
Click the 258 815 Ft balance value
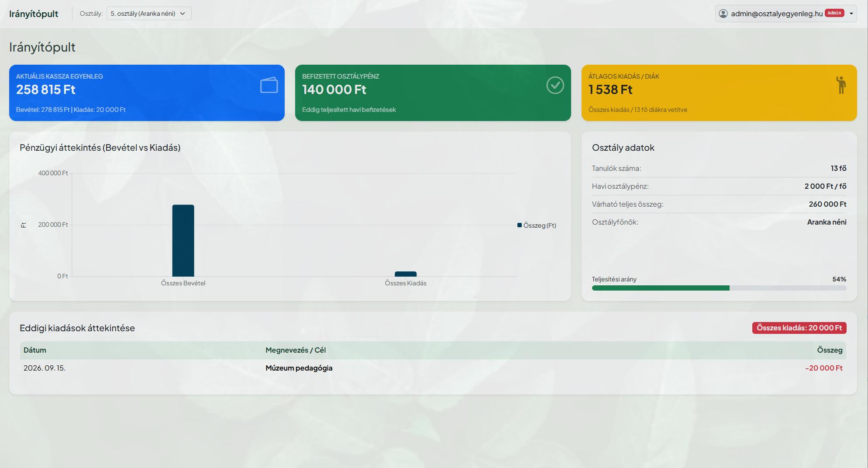tap(46, 90)
